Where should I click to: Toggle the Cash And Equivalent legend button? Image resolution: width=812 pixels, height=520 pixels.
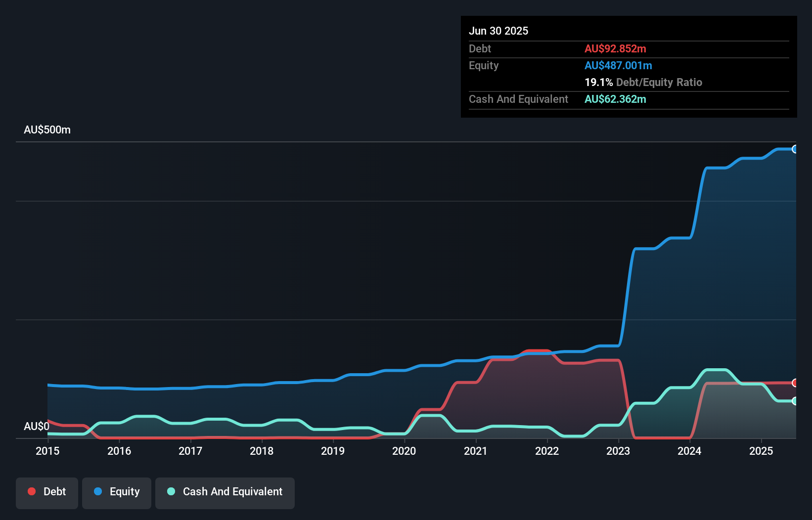[225, 493]
